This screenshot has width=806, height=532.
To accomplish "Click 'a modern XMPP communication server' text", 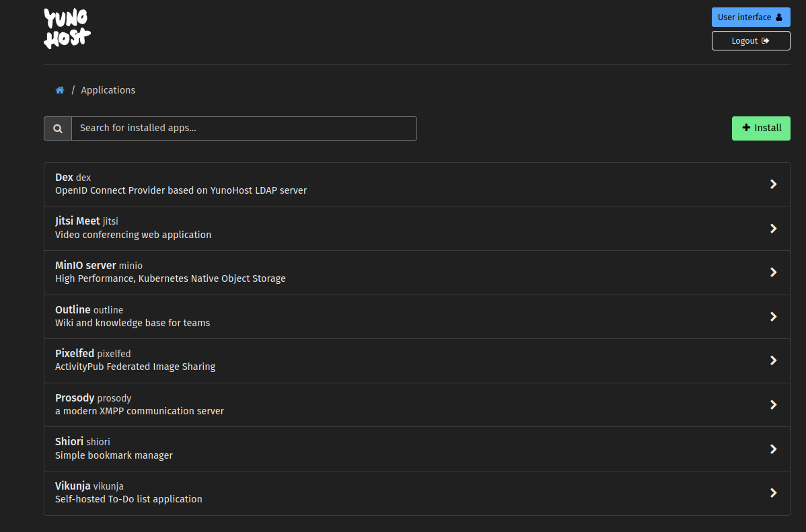I will [139, 411].
